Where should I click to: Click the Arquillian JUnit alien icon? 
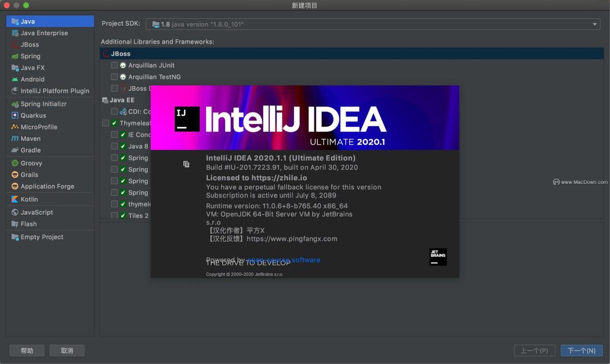pos(123,65)
